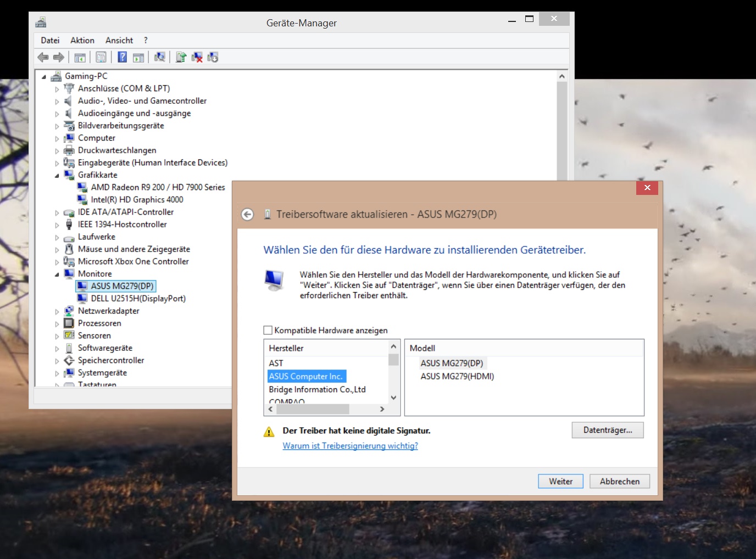Select ASUS MG279(HDMI) in Modell list
Screen dimensions: 756x559
pos(457,376)
